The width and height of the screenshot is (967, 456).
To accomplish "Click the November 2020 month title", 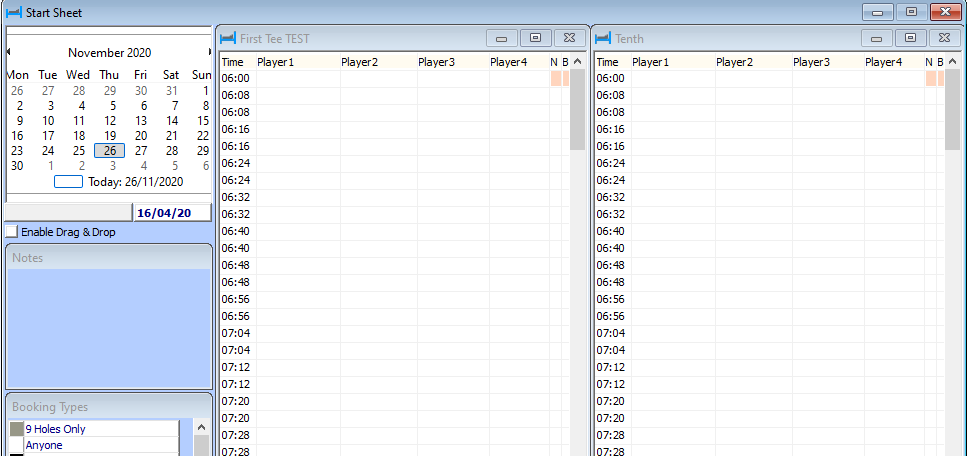I will click(x=109, y=53).
